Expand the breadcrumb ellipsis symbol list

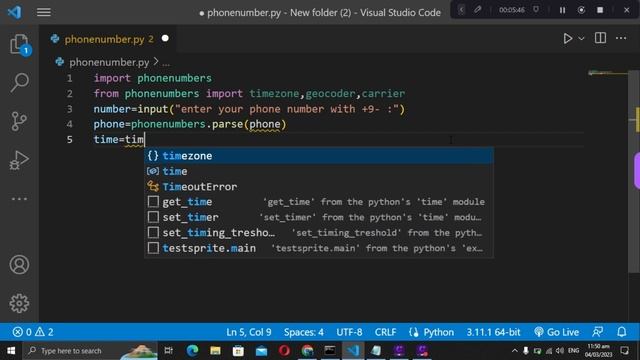point(166,63)
